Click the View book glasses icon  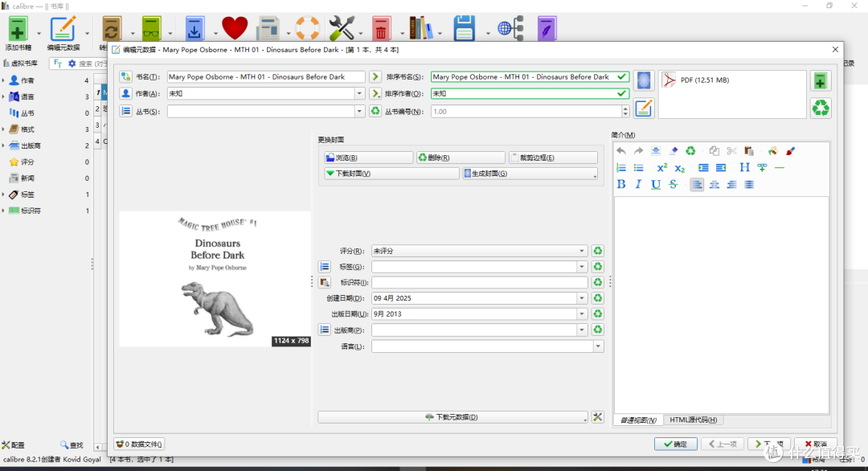(151, 28)
